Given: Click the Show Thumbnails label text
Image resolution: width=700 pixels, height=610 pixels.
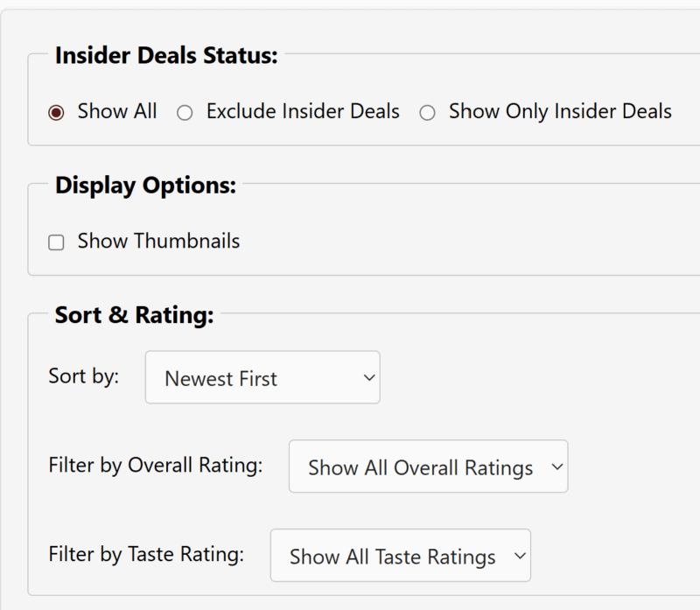Looking at the screenshot, I should [158, 242].
